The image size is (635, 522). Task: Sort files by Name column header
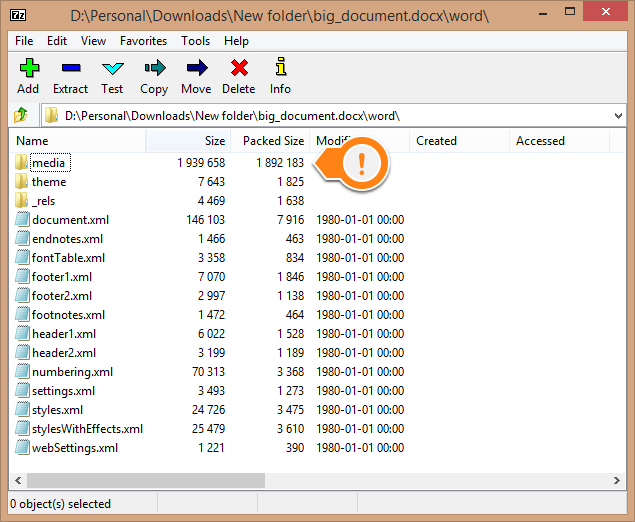tap(32, 141)
